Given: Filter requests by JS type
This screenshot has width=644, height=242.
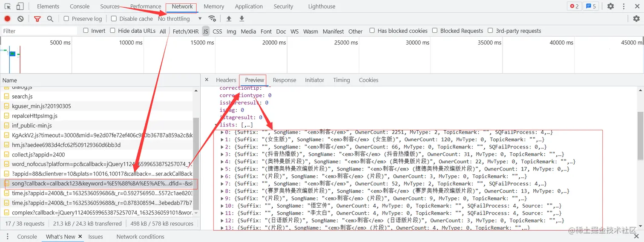Looking at the screenshot, I should tap(206, 31).
